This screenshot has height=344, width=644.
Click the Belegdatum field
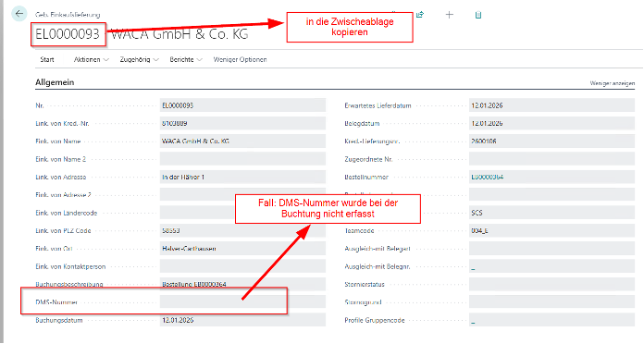tap(551, 123)
